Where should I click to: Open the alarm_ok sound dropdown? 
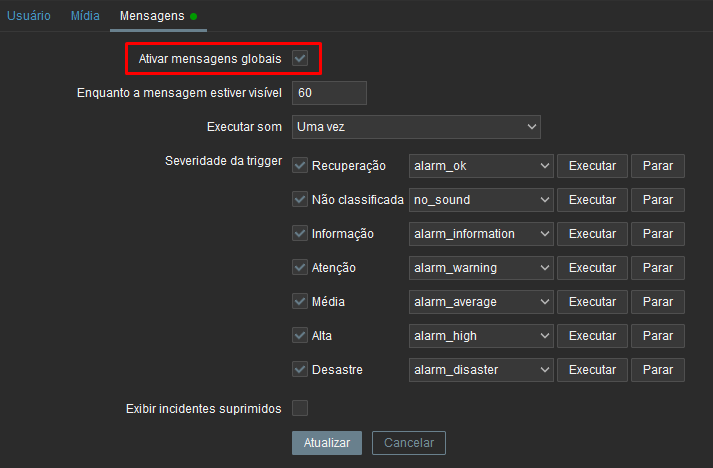(481, 166)
